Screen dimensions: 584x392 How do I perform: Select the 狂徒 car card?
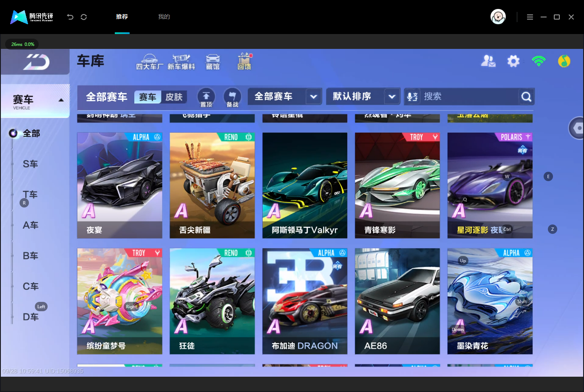pyautogui.click(x=212, y=301)
